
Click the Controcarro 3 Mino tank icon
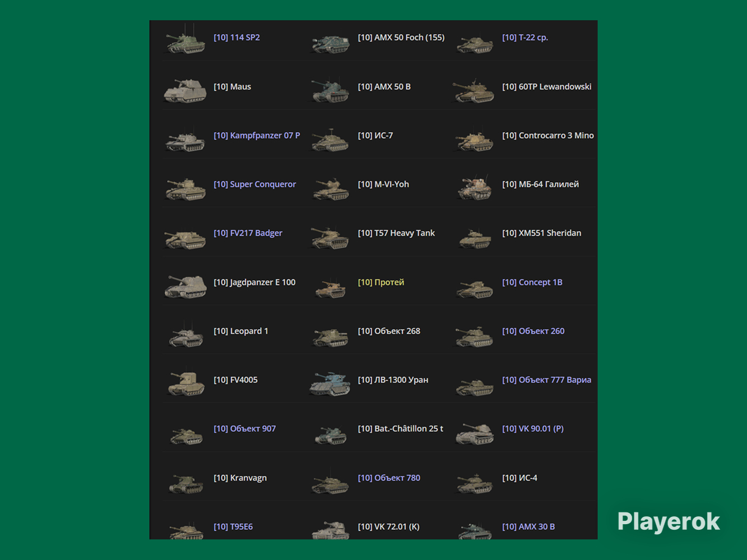pos(475,140)
